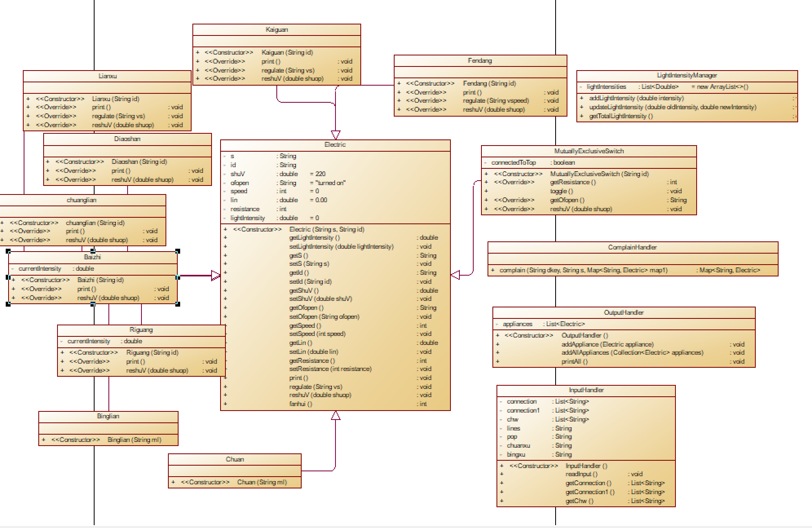Select the Fendang class box title
This screenshot has height=528, width=812.
pos(480,61)
